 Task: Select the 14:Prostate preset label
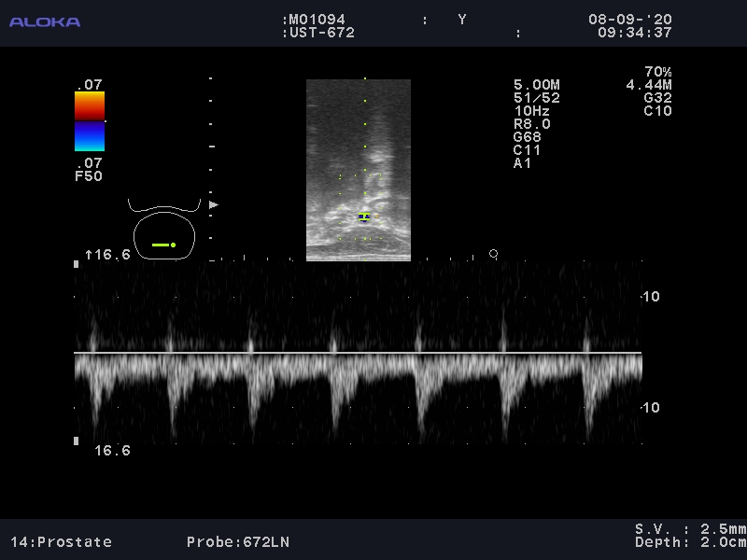61,542
